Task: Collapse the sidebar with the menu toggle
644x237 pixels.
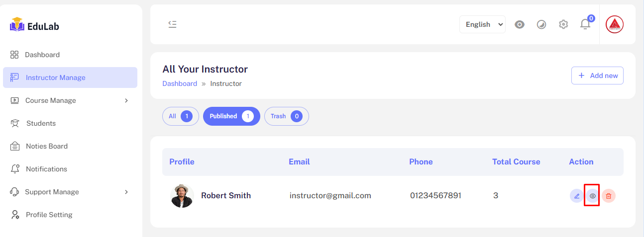Action: pyautogui.click(x=172, y=24)
